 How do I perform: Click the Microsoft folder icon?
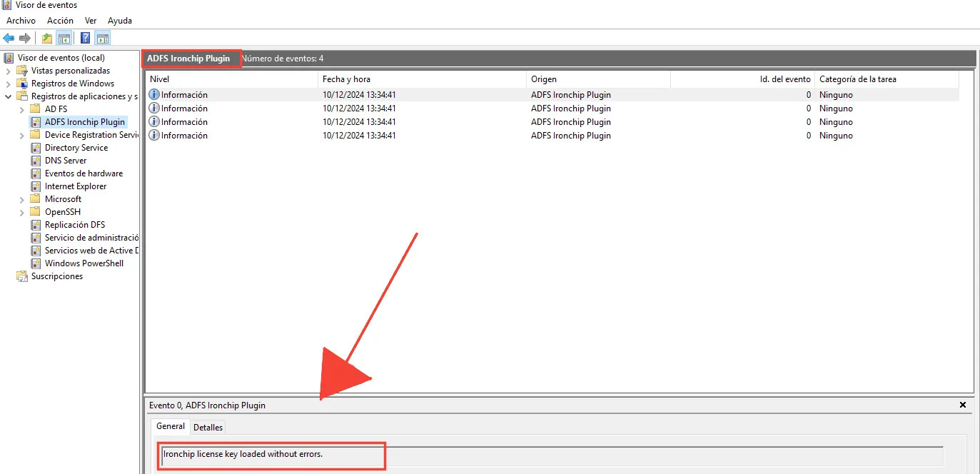(x=36, y=199)
